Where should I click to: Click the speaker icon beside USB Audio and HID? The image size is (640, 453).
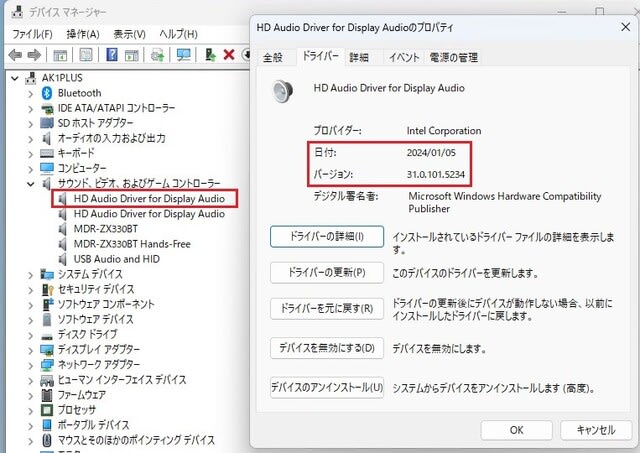tap(62, 259)
